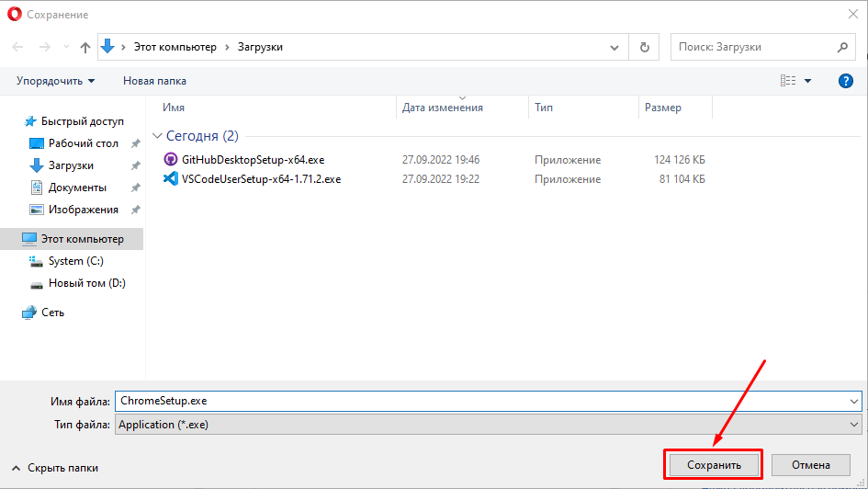Viewport: 868px width, 489px height.
Task: Close the 'Сохранение' dialog
Action: pos(853,15)
